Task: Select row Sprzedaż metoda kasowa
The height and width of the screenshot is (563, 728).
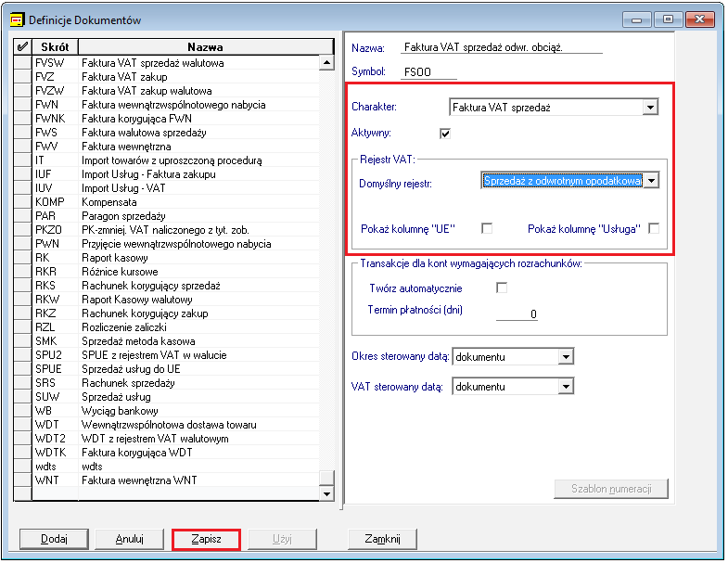Action: [175, 341]
